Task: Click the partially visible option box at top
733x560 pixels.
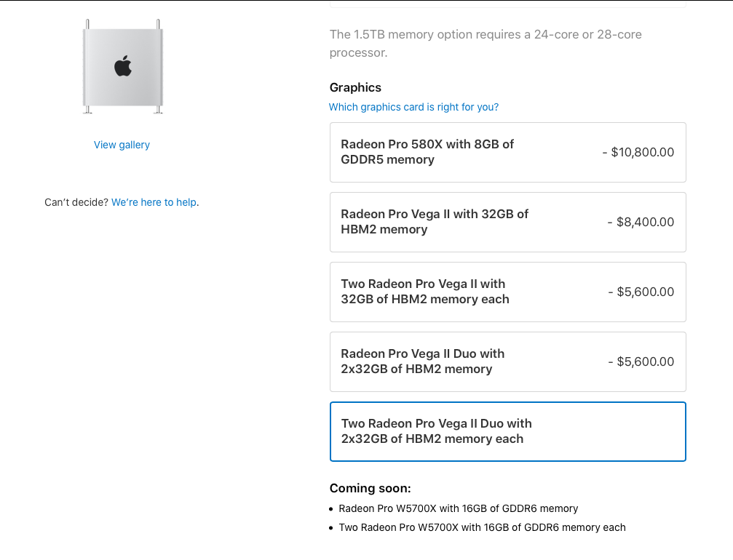Action: coord(507,4)
